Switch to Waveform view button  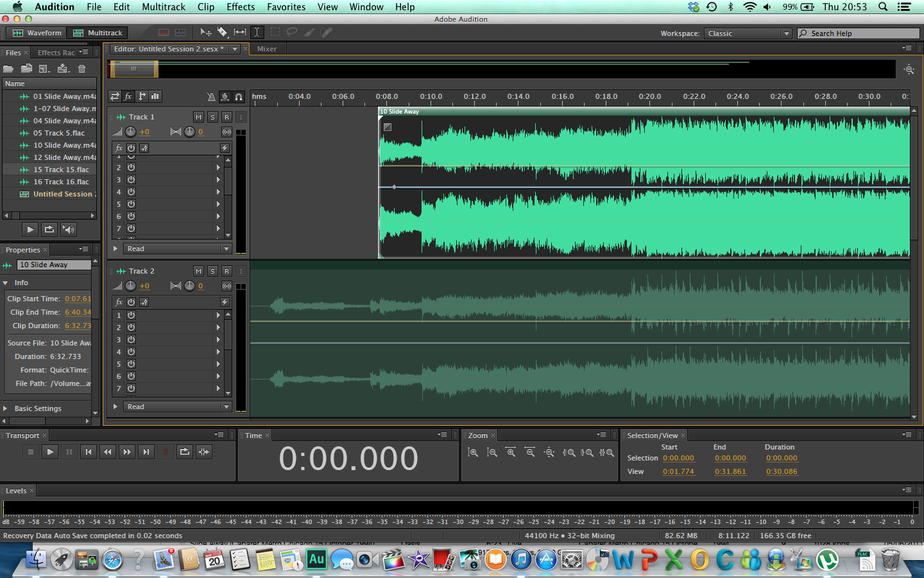pyautogui.click(x=37, y=33)
